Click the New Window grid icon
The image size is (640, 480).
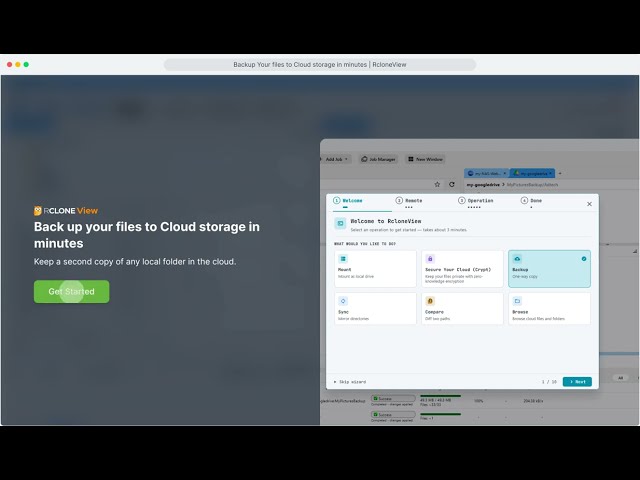tap(411, 159)
